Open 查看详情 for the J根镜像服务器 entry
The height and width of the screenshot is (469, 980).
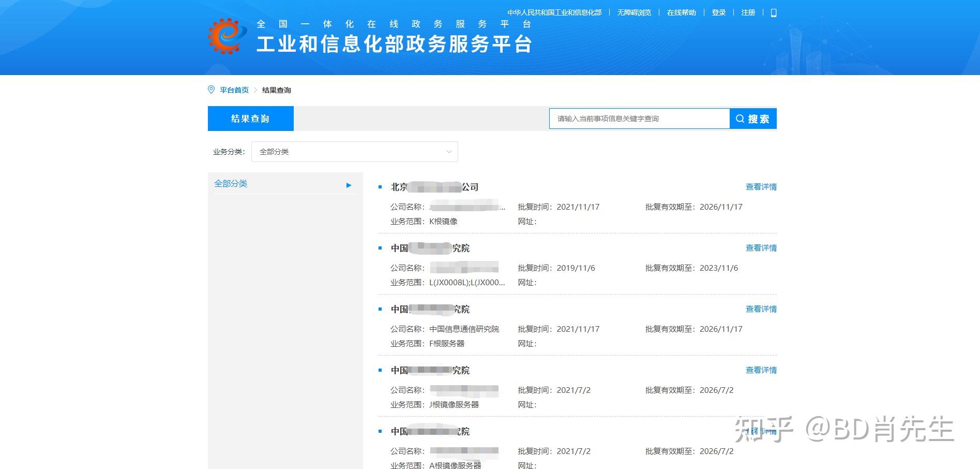(761, 370)
